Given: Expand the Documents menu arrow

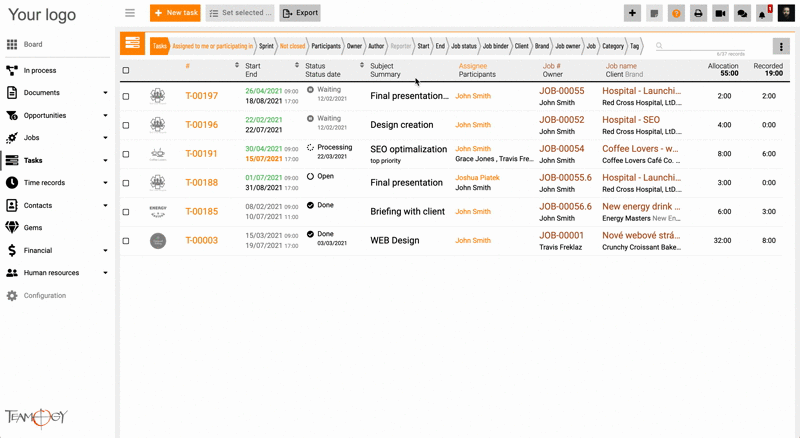Looking at the screenshot, I should click(x=106, y=93).
